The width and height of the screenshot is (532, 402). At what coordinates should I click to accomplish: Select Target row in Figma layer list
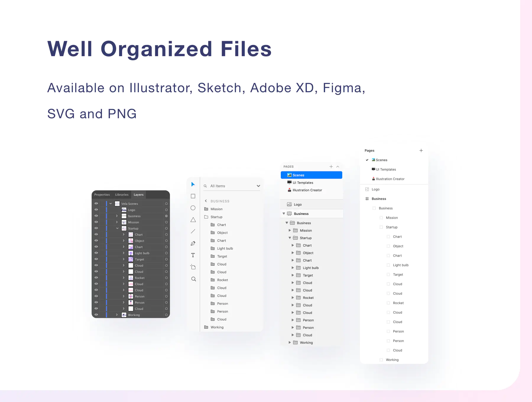point(394,275)
